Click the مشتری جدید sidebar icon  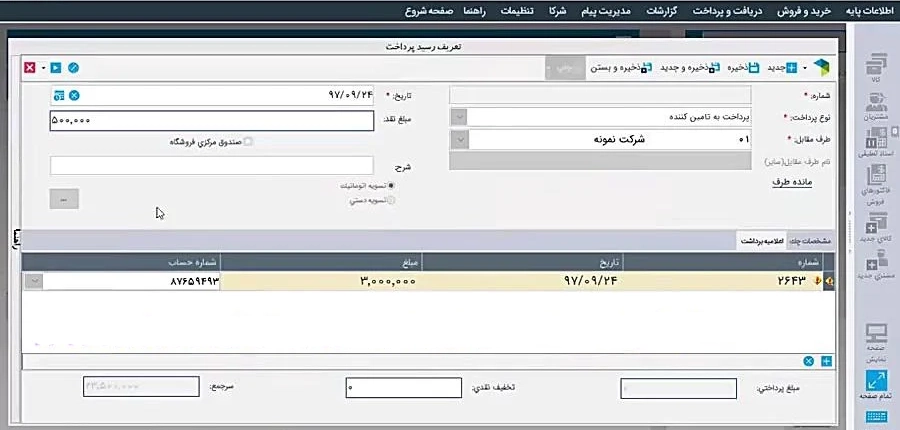click(875, 266)
